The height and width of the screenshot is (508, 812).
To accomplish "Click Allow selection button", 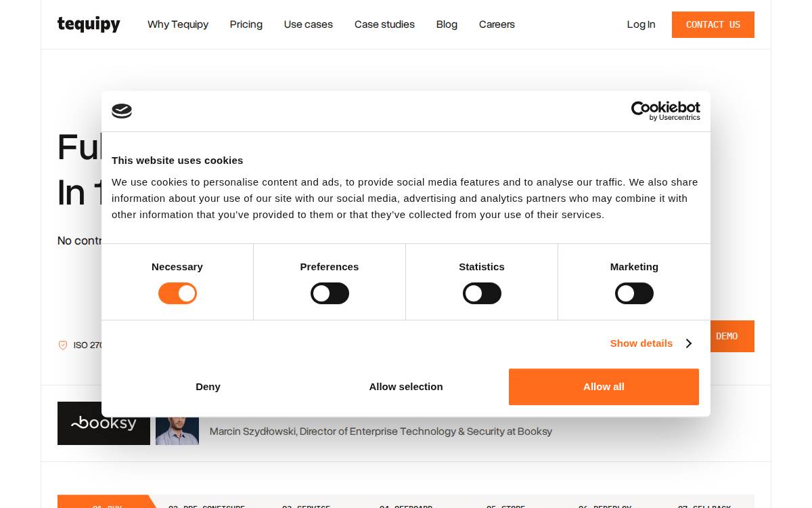I will [x=406, y=387].
